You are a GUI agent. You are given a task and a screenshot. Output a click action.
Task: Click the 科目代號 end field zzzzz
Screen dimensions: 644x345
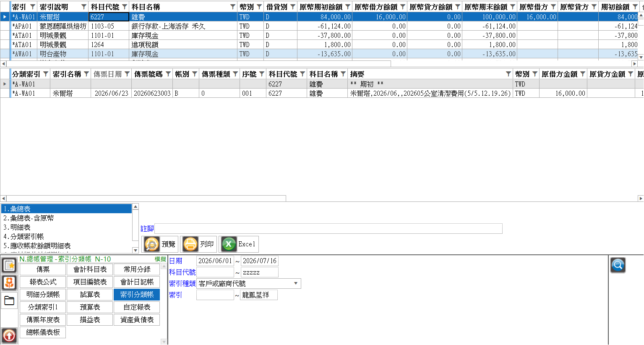coord(259,272)
